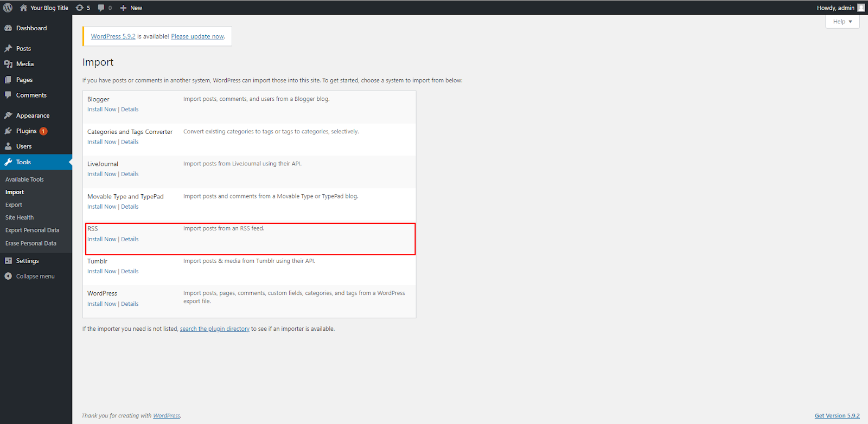The image size is (868, 424).
Task: Install the Tumblr importer now
Action: (102, 272)
